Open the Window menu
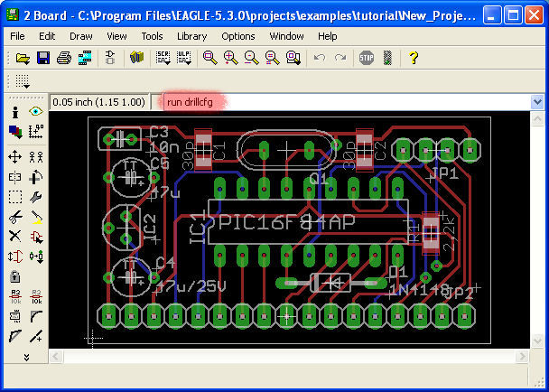Screen dimensions: 549x392 click(x=286, y=36)
